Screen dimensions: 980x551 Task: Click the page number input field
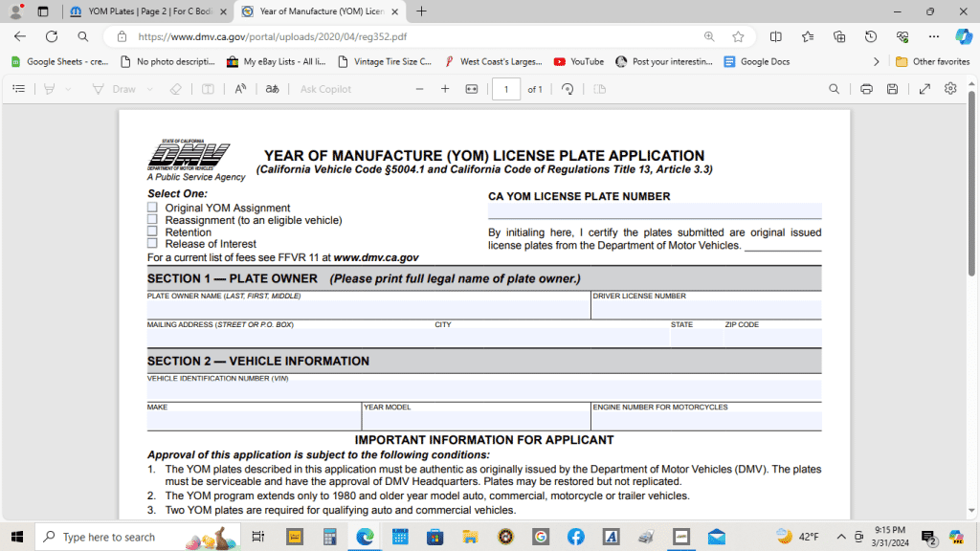pos(504,88)
